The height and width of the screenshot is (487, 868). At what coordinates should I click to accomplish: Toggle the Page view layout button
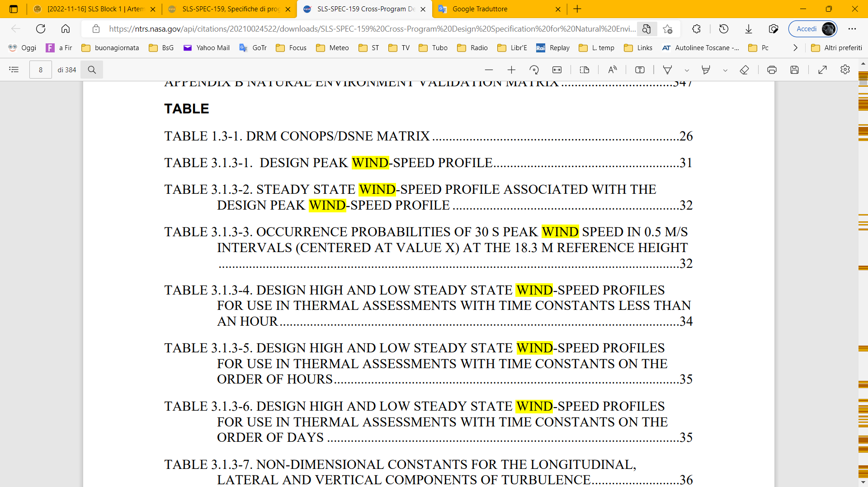[x=584, y=70]
